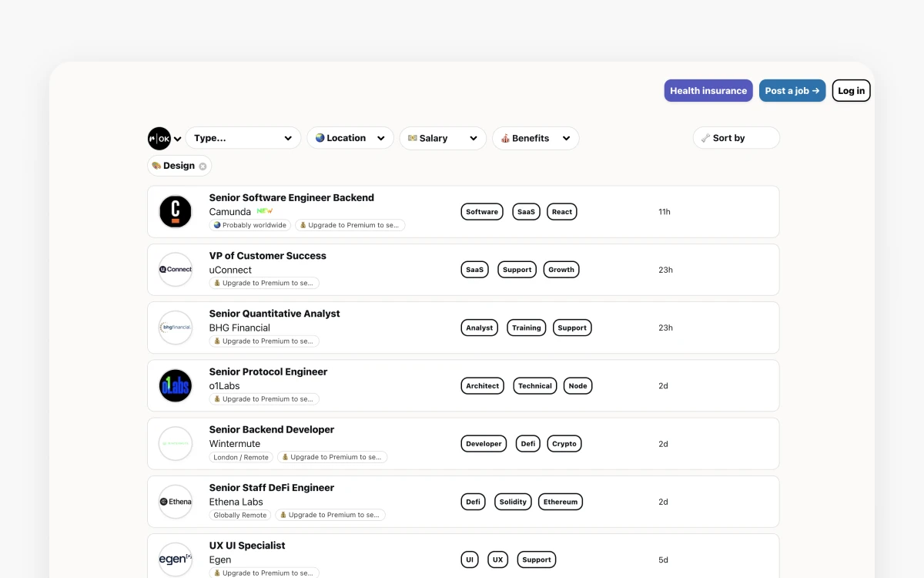This screenshot has height=578, width=924.
Task: Click Wintermute's Upgrade to Premium badge
Action: [332, 457]
